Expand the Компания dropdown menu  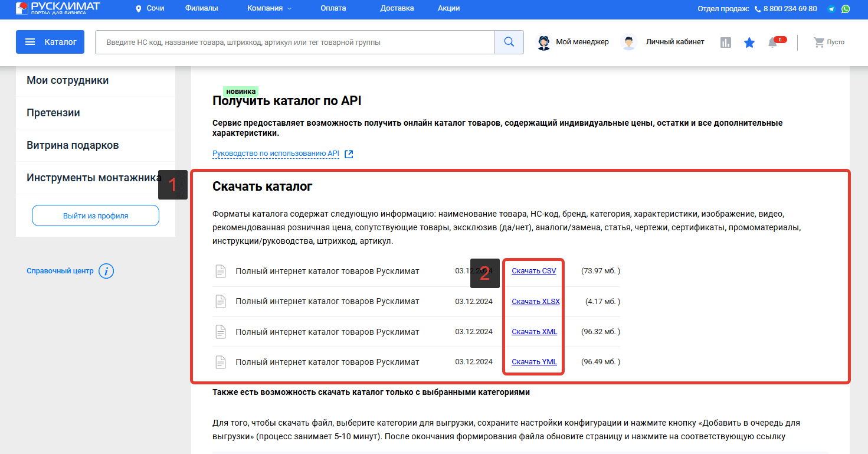tap(269, 8)
